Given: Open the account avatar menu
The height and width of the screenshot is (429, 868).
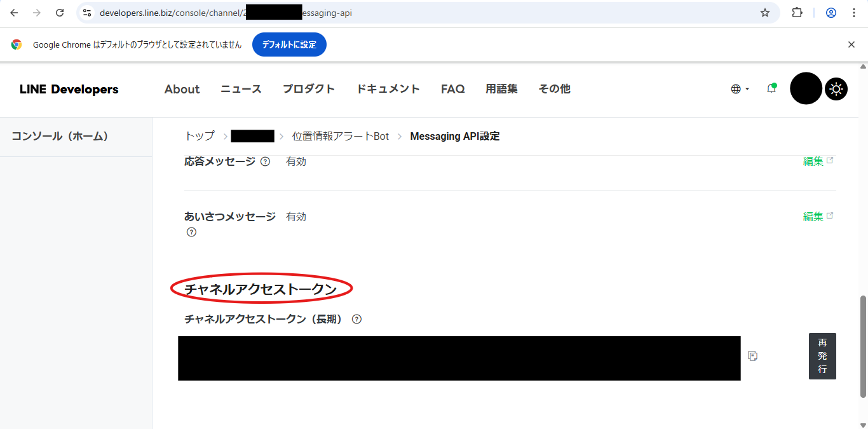Looking at the screenshot, I should (806, 88).
